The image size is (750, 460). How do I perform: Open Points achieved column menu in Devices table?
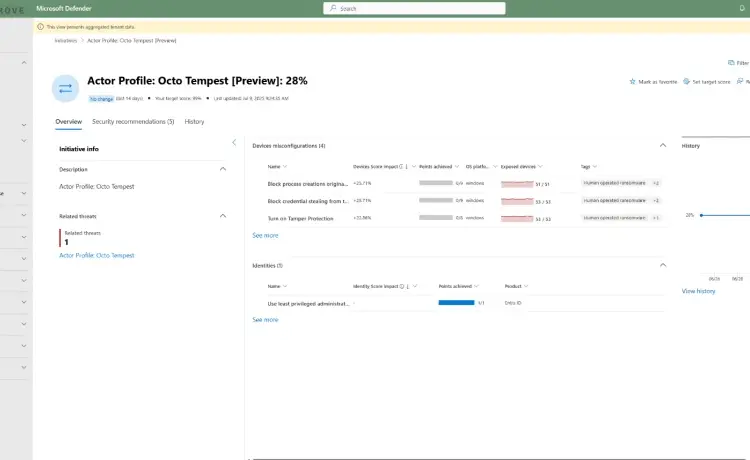coord(457,166)
